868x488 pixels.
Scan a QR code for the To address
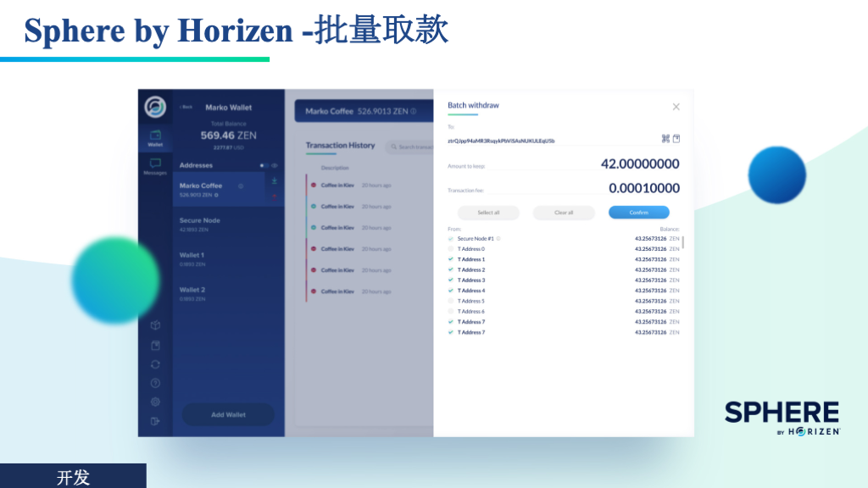pyautogui.click(x=665, y=138)
